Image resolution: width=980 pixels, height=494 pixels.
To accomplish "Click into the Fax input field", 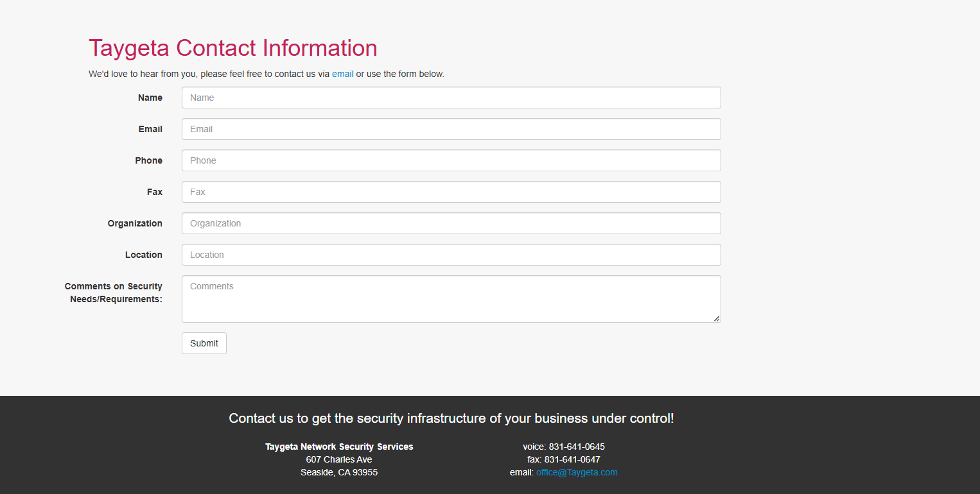I will pos(451,192).
